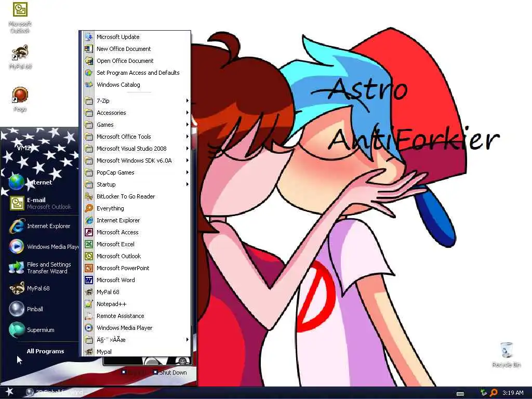Click the Remote Assistance icon
The height and width of the screenshot is (399, 532).
pyautogui.click(x=89, y=316)
